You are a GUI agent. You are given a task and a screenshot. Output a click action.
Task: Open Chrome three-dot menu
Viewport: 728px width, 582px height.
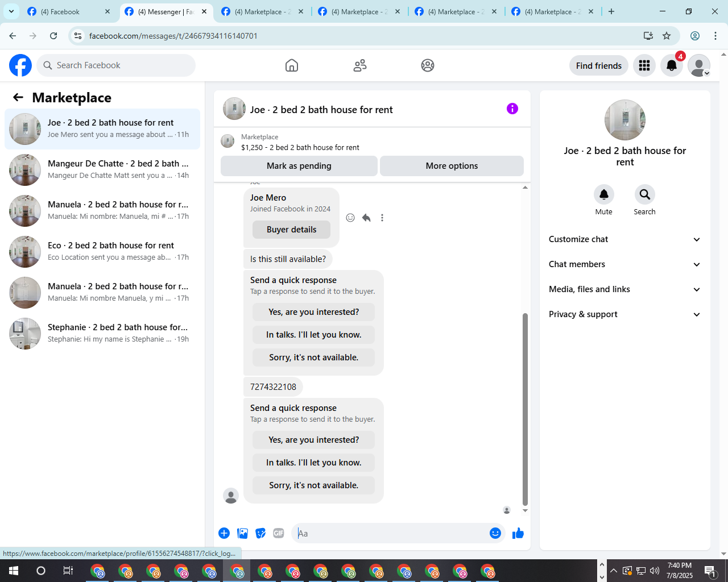point(715,36)
